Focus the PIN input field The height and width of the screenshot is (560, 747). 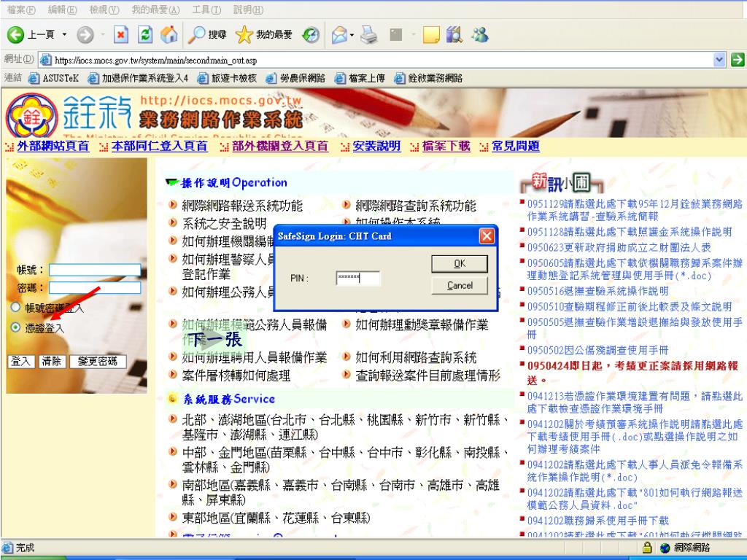pyautogui.click(x=357, y=278)
